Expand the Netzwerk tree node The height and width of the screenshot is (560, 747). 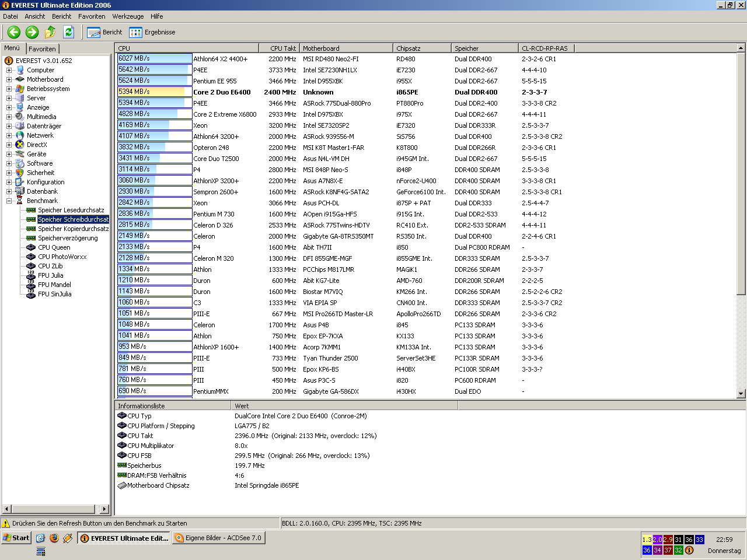click(x=9, y=135)
